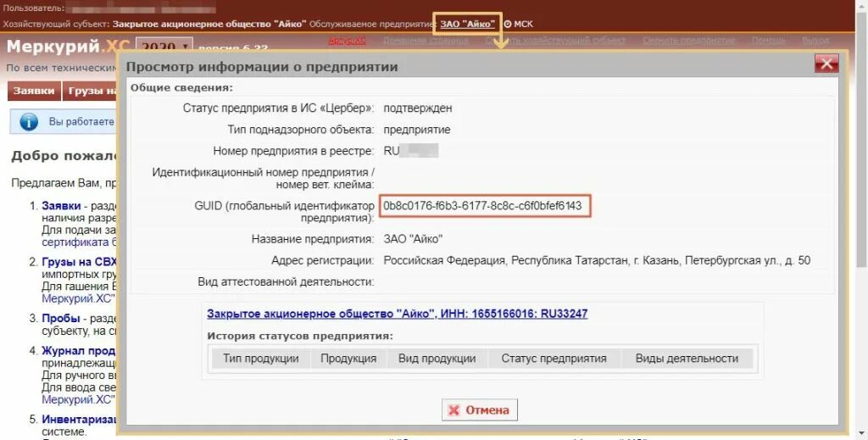This screenshot has width=868, height=440.
Task: Click the Вид продукции column header
Action: click(437, 358)
